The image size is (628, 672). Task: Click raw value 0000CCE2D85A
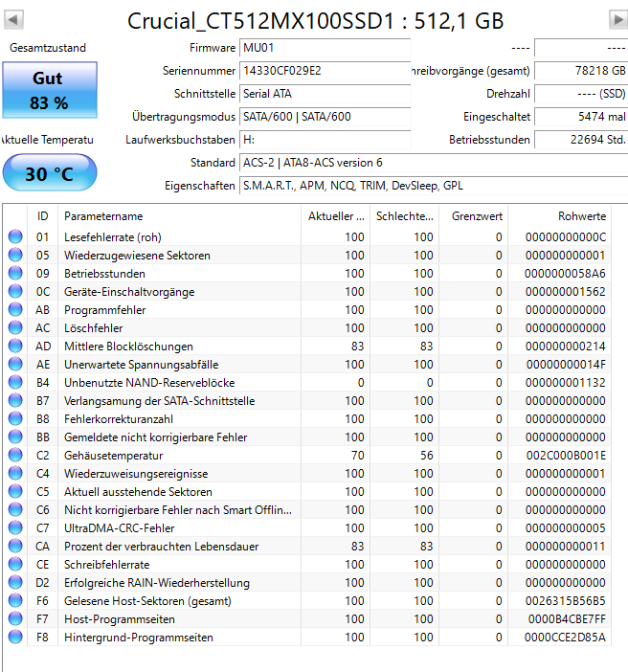pyautogui.click(x=565, y=638)
